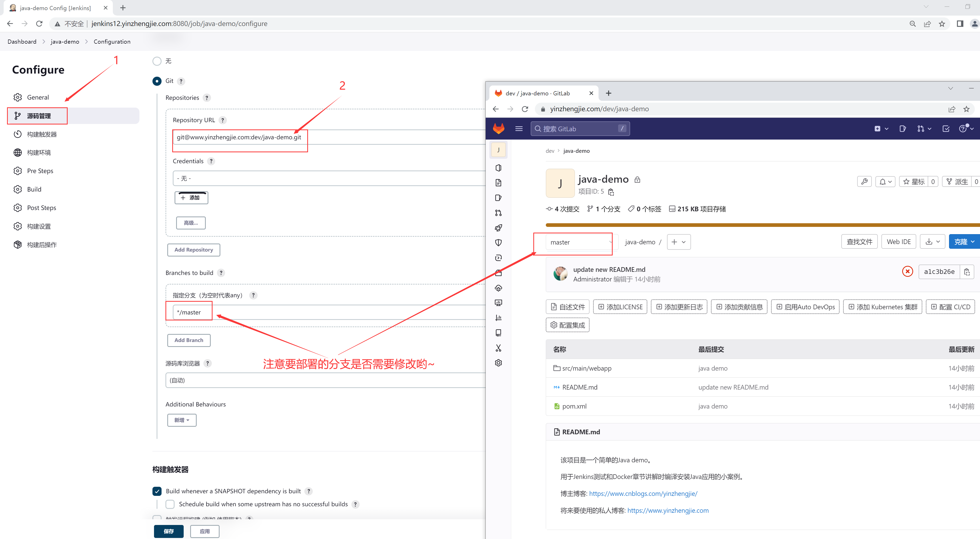Copy project ID using clipboard icon
The height and width of the screenshot is (539, 980).
611,192
